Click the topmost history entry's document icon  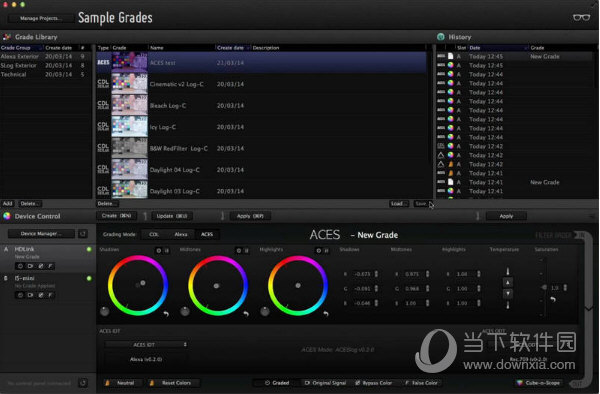coord(450,56)
